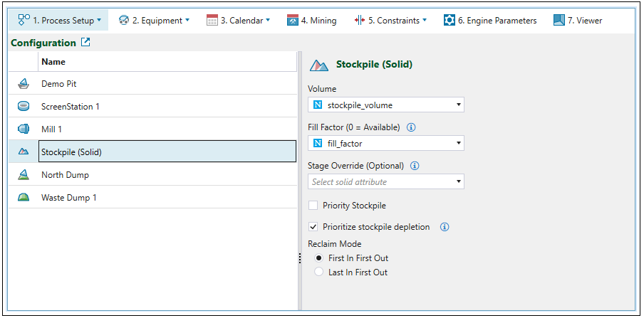Open Configuration pop-out icon

(86, 43)
